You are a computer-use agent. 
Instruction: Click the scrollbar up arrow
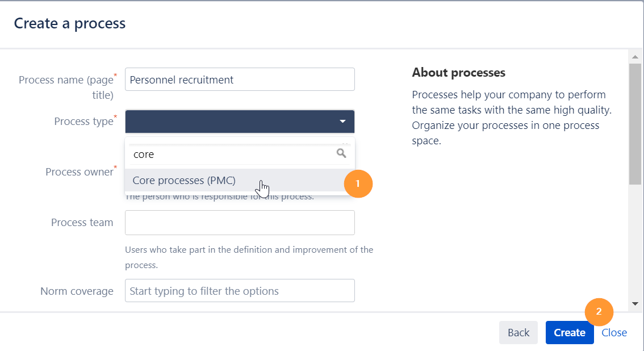[635, 56]
